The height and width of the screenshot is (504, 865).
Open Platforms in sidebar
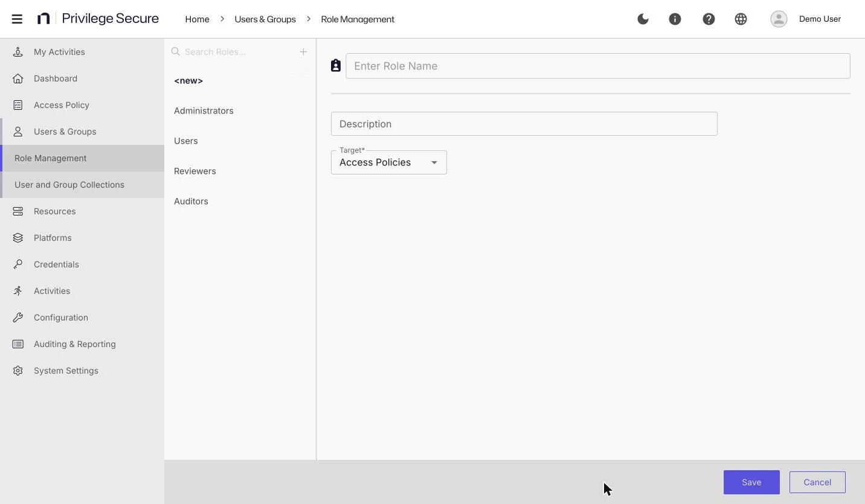[82, 238]
